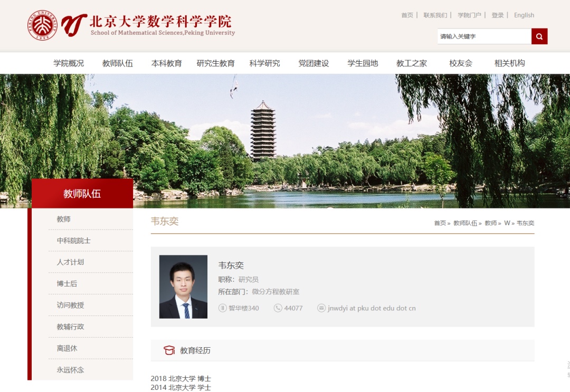This screenshot has width=570, height=392.
Task: Click the search magnifier icon
Action: pos(538,36)
